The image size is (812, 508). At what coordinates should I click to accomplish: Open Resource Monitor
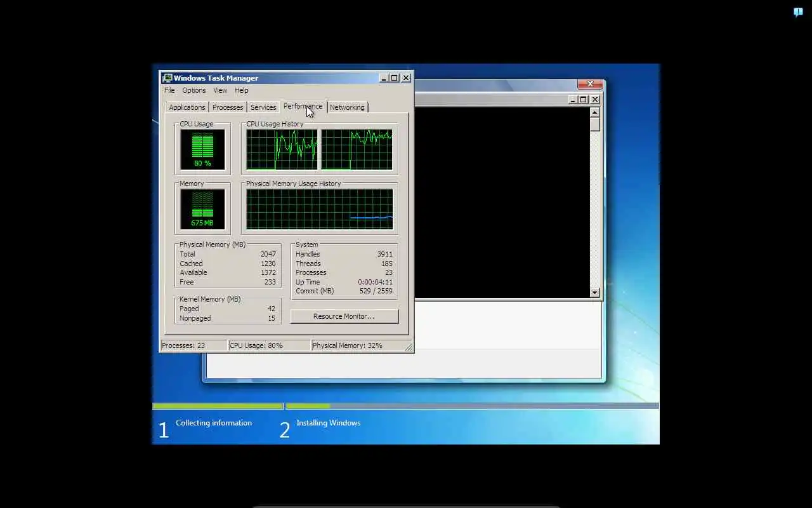(344, 316)
